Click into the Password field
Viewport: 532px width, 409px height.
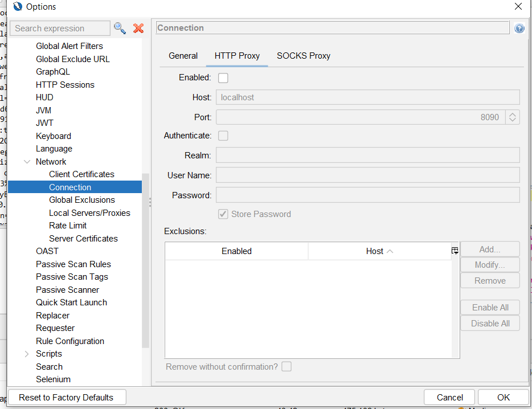(368, 195)
